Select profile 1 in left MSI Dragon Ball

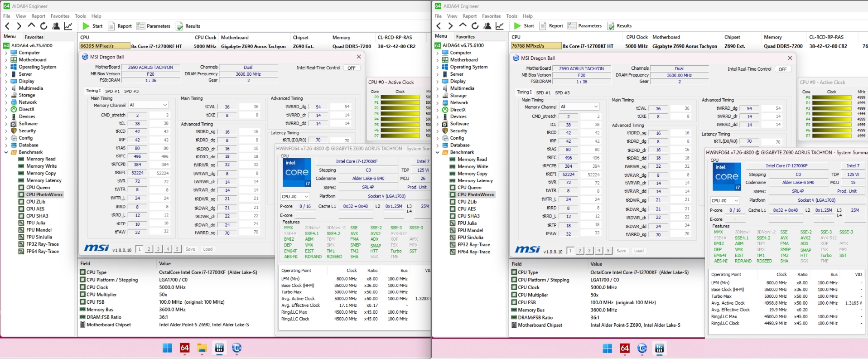[x=140, y=249]
